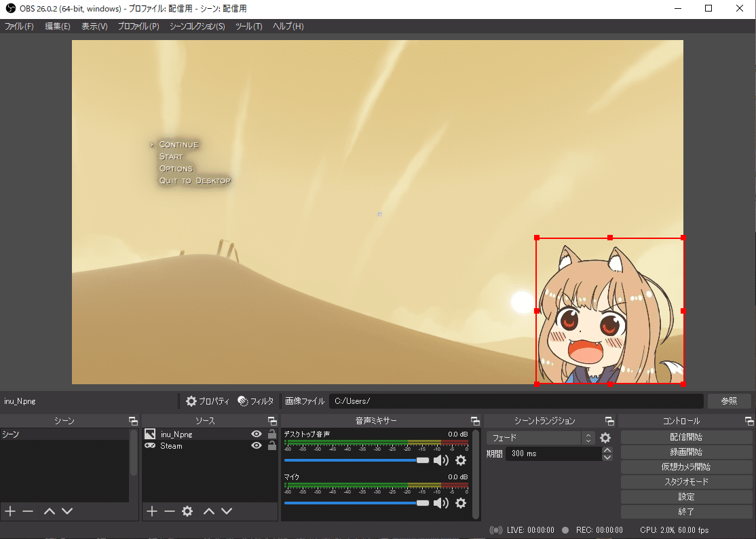Toggle スタジオモード
Viewport: 756px width, 539px height.
tap(686, 482)
